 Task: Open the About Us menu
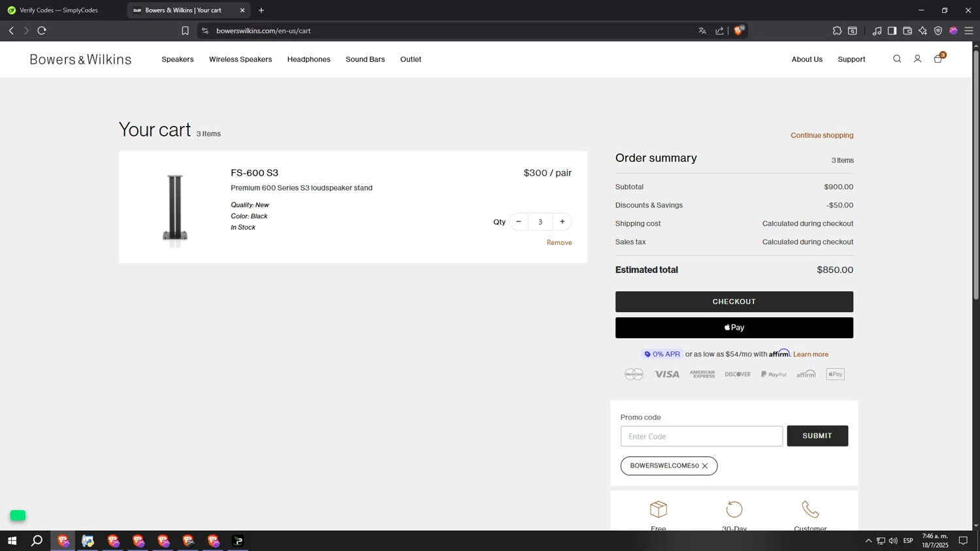point(807,59)
